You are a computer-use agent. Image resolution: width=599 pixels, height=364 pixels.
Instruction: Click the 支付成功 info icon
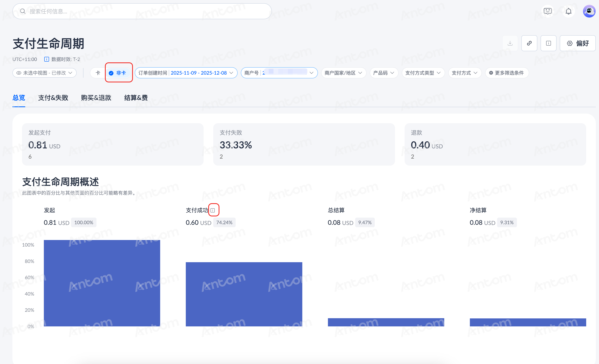(213, 210)
